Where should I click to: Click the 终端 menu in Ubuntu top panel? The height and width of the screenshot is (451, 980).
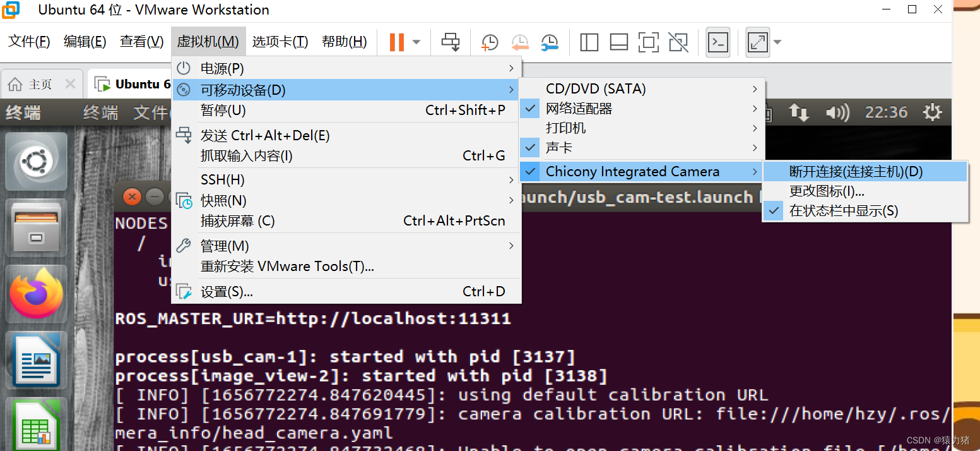(101, 113)
